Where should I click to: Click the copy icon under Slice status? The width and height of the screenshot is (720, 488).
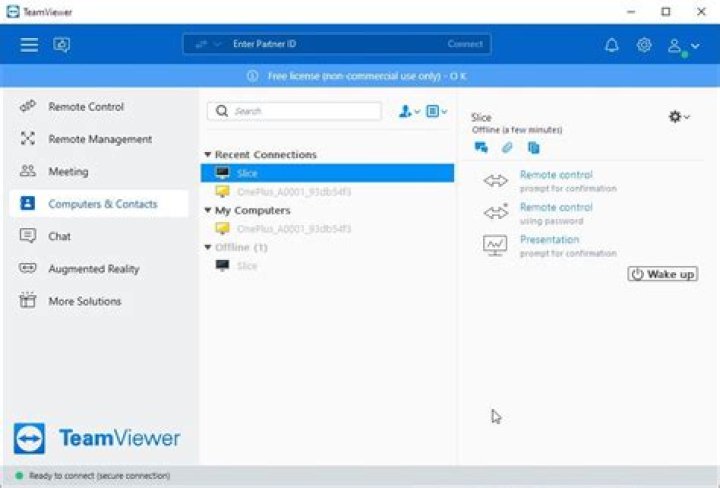[533, 148]
